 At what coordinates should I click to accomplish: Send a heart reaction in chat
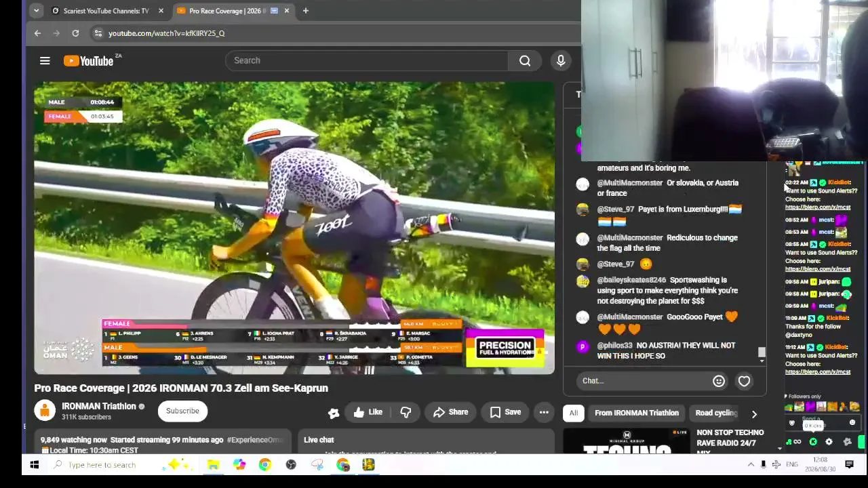pyautogui.click(x=744, y=381)
